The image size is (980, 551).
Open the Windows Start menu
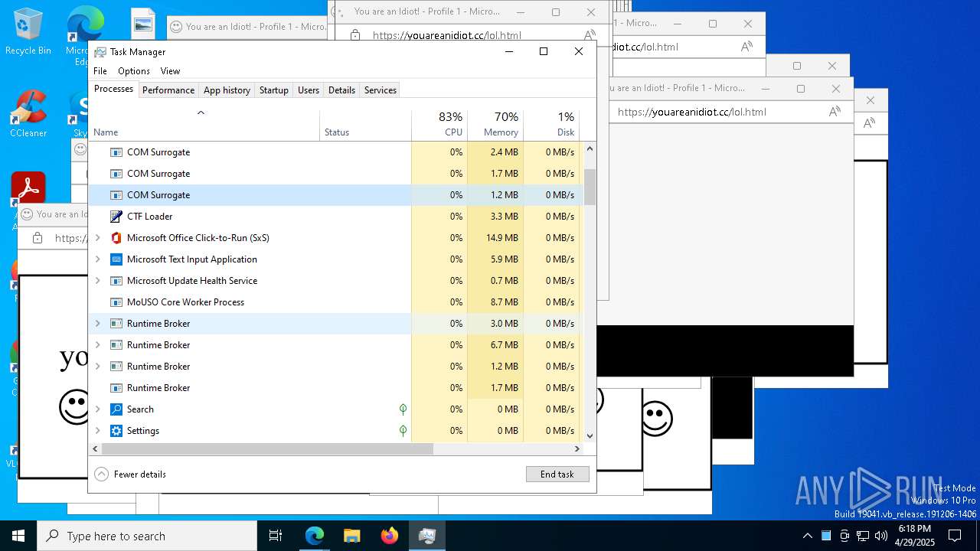point(18,536)
